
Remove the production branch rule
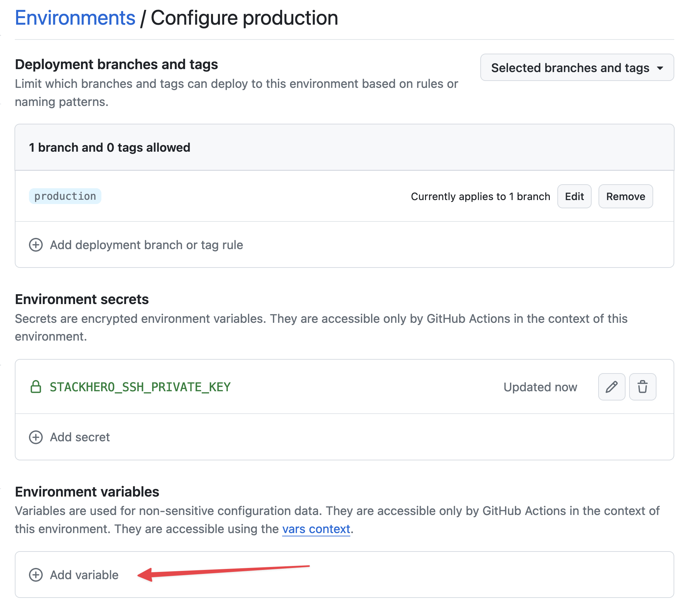[x=626, y=196]
